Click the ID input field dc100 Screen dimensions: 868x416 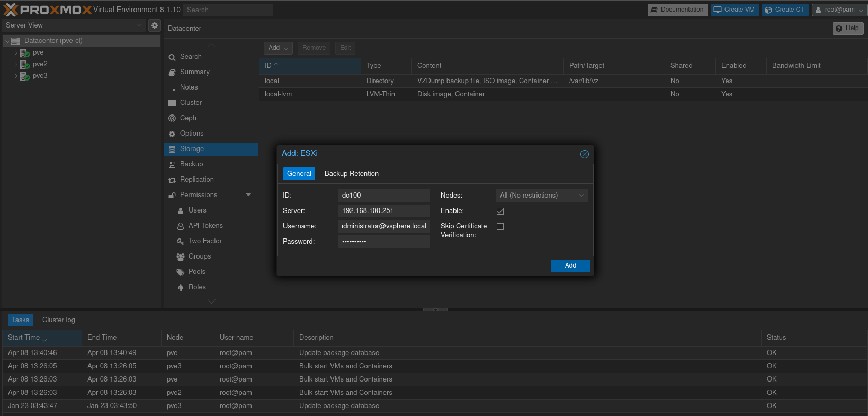pos(384,196)
